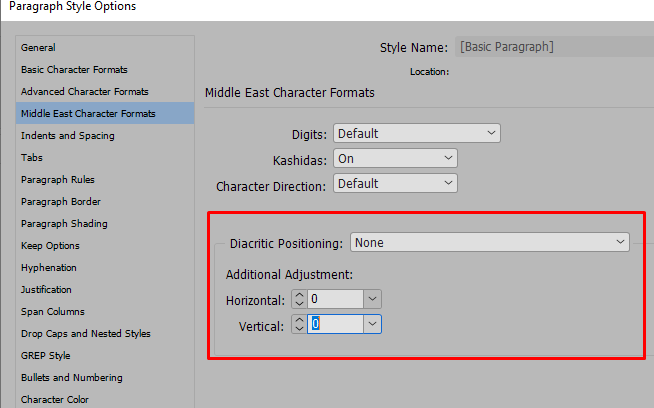Open Paragraph Border category
This screenshot has height=408, width=654.
105,202
